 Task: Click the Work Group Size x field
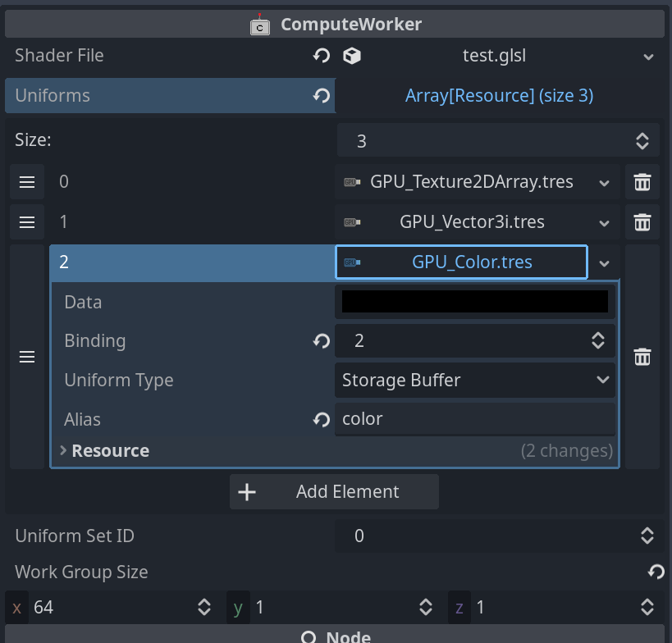(x=112, y=608)
